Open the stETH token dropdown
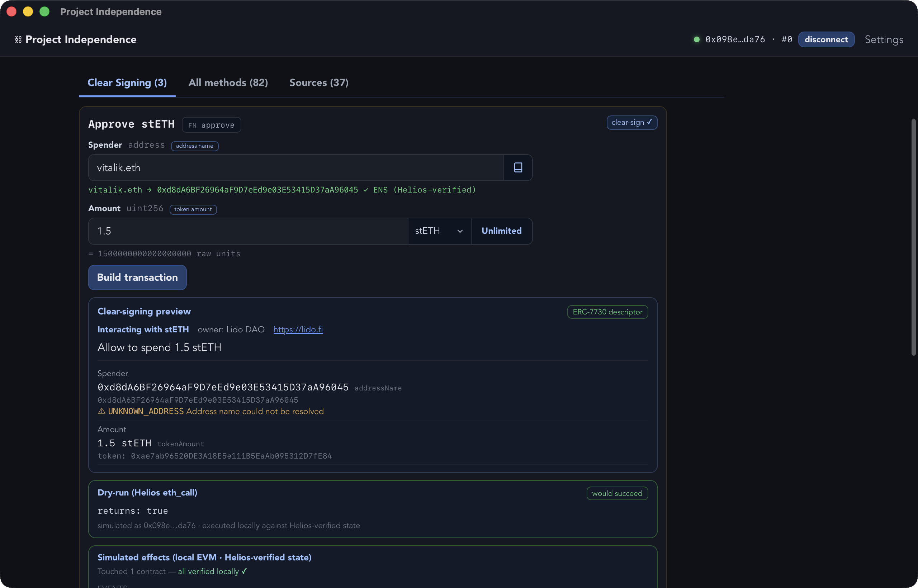The height and width of the screenshot is (588, 918). [x=439, y=231]
